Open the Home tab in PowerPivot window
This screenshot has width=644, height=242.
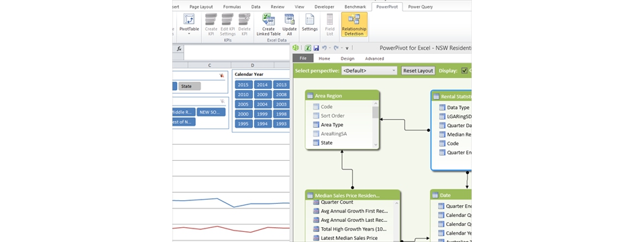(x=324, y=58)
